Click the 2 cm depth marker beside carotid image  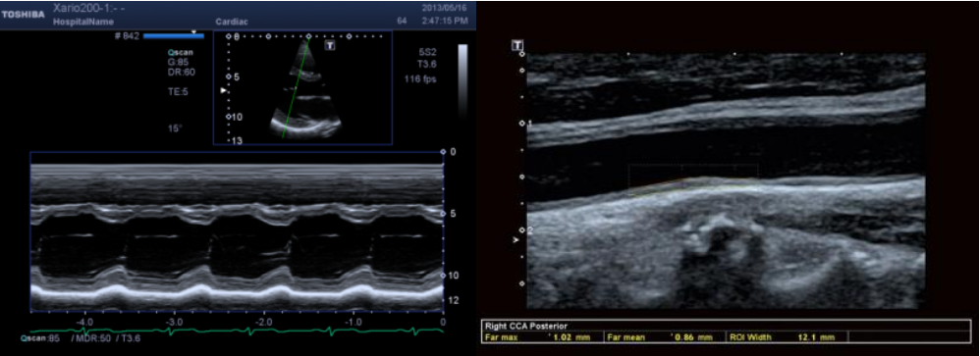pyautogui.click(x=530, y=230)
